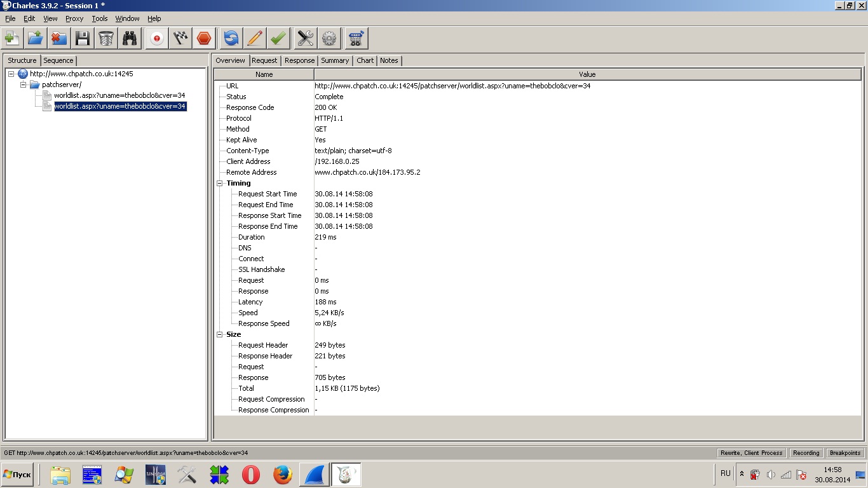Screen dimensions: 868x488
Task: Edit the selected request with the pencil icon
Action: (255, 38)
